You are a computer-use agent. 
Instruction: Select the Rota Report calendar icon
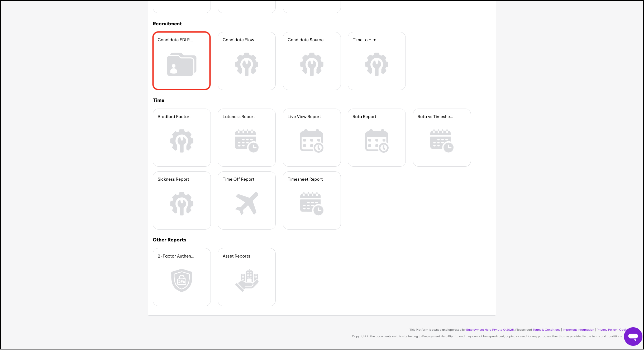click(x=376, y=141)
